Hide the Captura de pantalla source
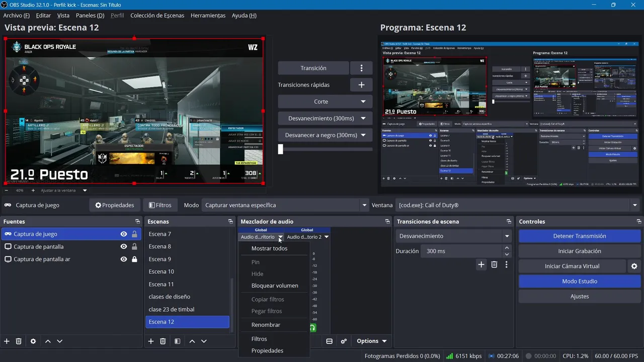The height and width of the screenshot is (362, 644). tap(124, 246)
